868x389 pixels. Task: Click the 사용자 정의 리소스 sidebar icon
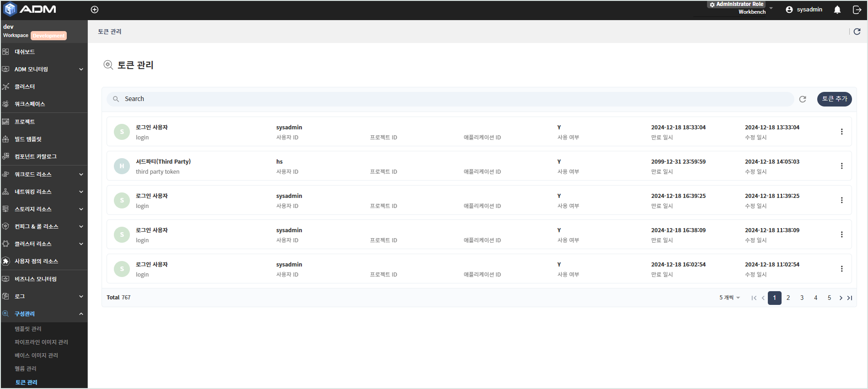click(x=5, y=261)
